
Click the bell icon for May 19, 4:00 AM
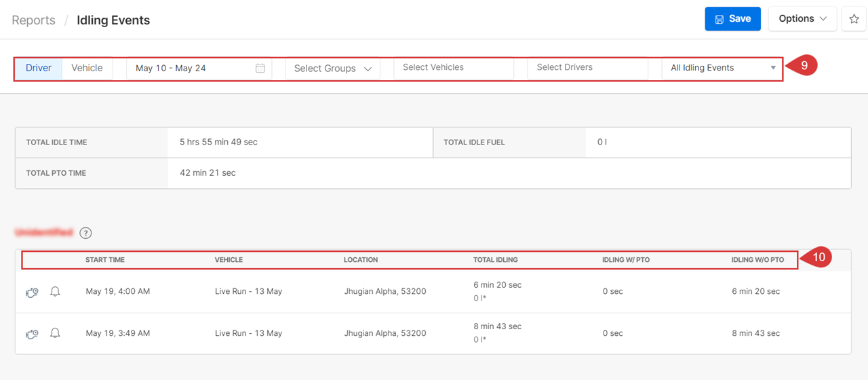click(x=55, y=292)
